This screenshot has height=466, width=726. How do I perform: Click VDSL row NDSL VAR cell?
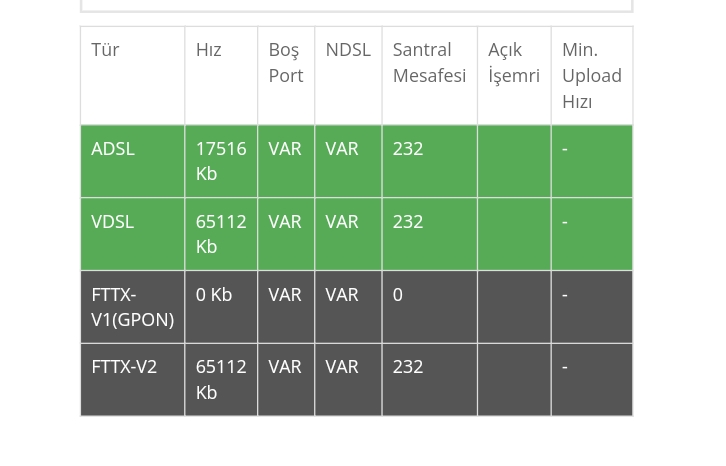342,222
